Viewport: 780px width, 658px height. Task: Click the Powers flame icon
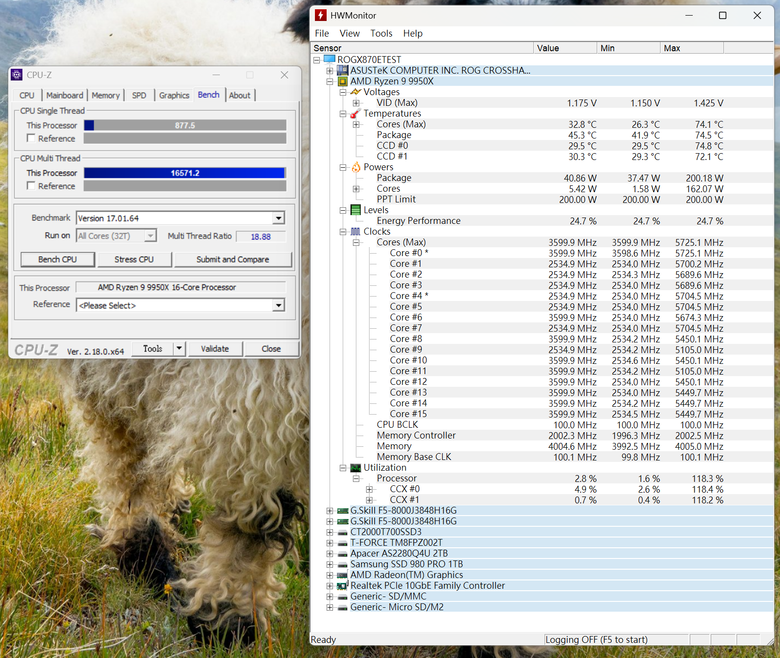point(355,167)
